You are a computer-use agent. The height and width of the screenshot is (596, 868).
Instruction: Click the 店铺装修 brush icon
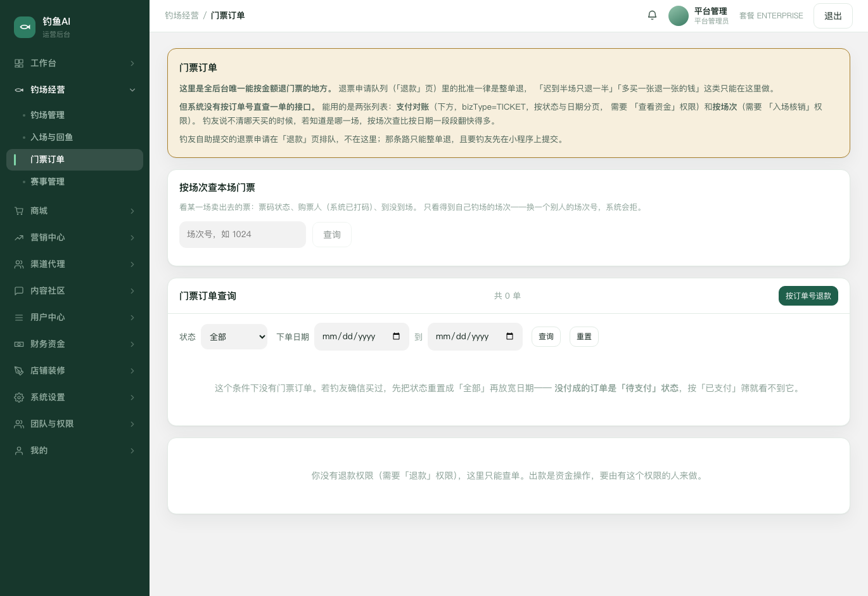(x=19, y=371)
